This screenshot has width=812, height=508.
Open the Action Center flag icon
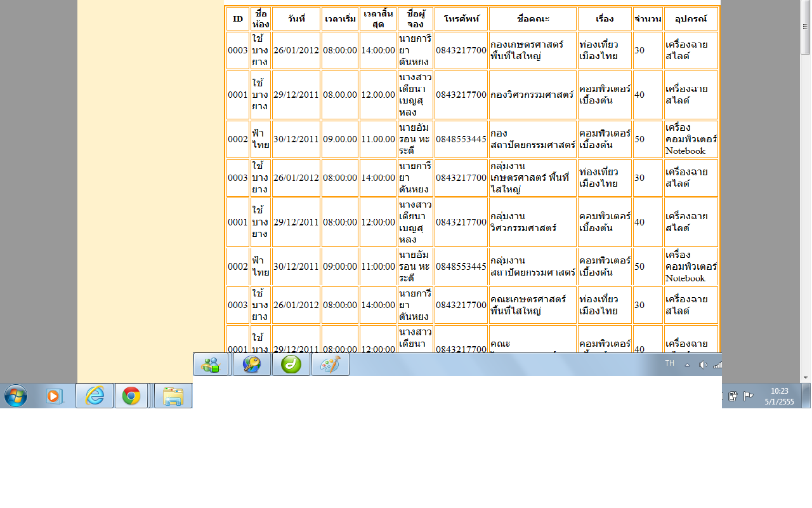coord(749,396)
